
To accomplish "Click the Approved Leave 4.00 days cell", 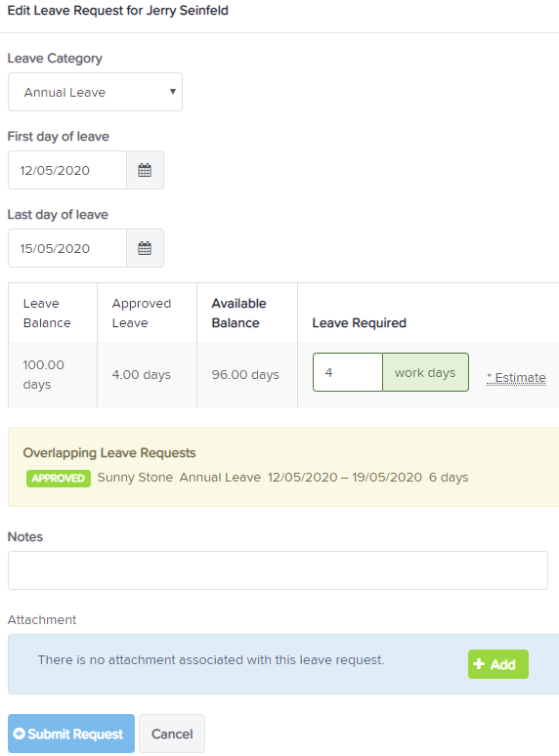I will click(x=147, y=375).
